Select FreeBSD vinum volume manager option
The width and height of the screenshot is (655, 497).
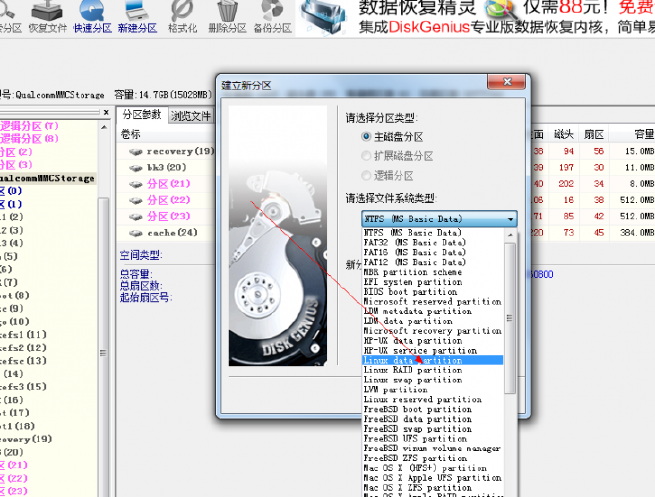(x=432, y=449)
